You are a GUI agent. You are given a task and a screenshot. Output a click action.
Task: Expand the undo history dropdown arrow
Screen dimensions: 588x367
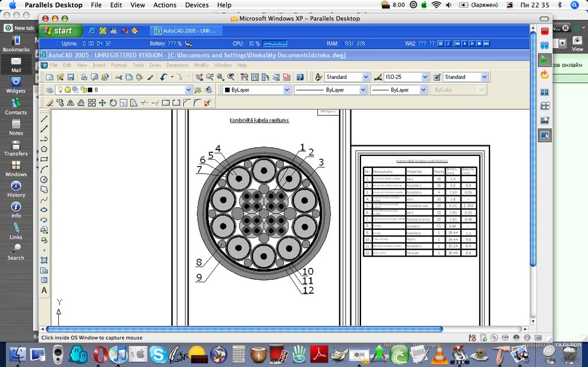[172, 77]
